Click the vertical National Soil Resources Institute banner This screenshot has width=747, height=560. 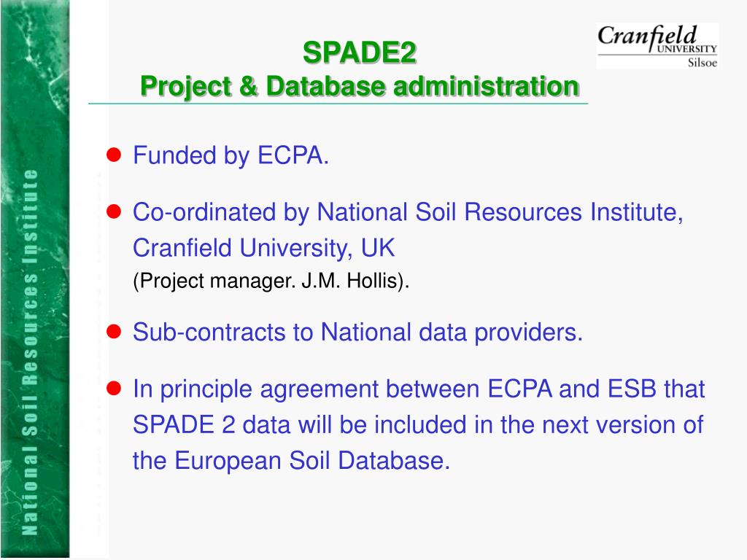[30, 352]
